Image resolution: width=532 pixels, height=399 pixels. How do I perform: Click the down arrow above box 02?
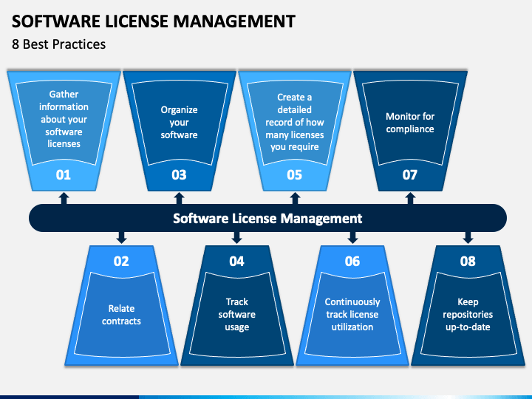pos(121,237)
